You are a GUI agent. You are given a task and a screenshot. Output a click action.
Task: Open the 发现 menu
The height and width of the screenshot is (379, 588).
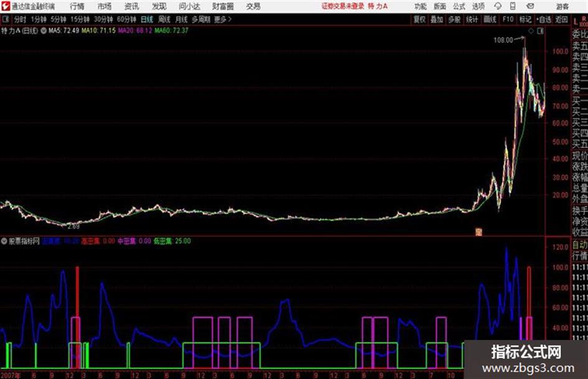point(159,6)
